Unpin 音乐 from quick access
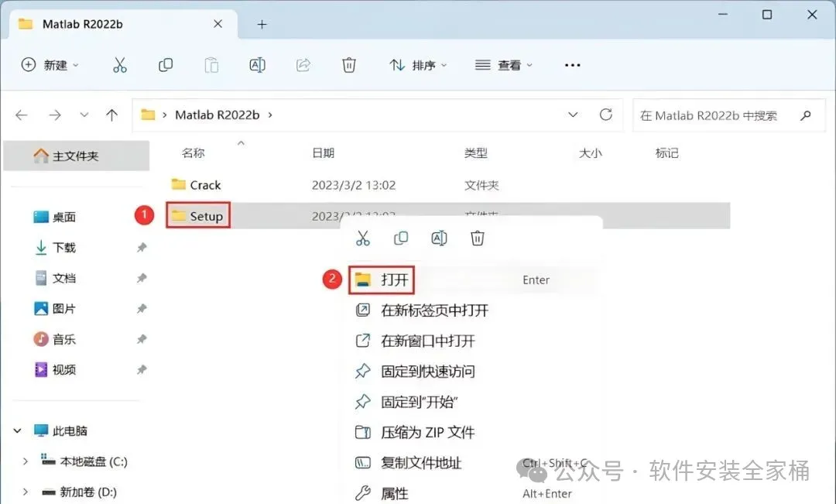Screen dimensions: 836x504 pos(142,339)
